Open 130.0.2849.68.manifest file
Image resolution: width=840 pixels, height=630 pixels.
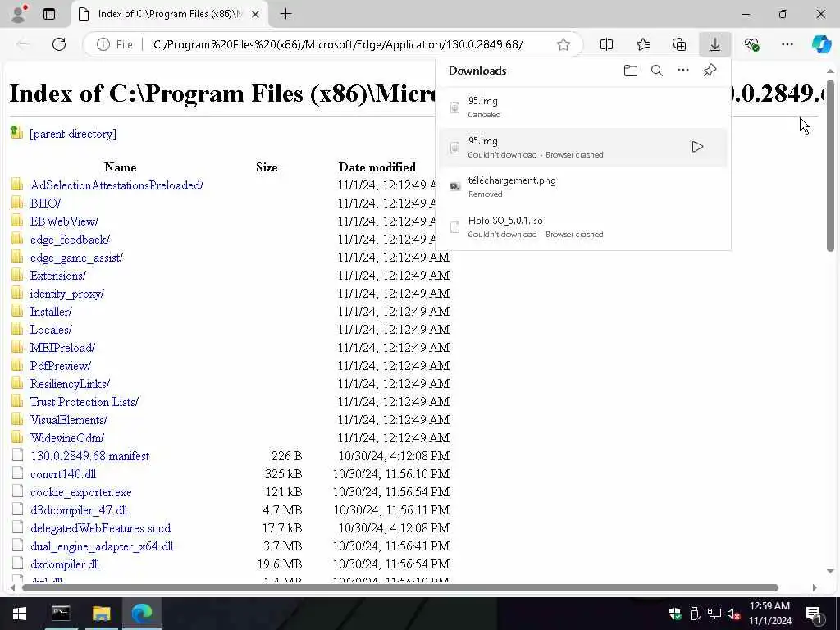coord(90,456)
